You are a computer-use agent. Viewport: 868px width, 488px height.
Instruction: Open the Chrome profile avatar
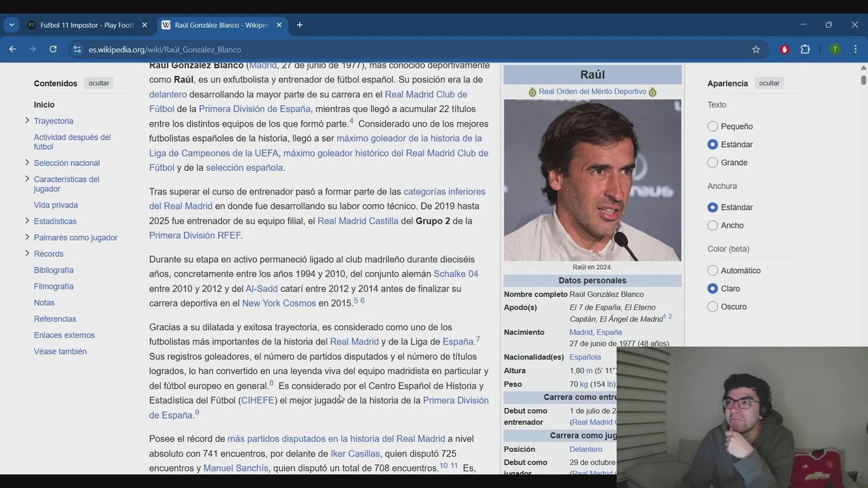[835, 49]
